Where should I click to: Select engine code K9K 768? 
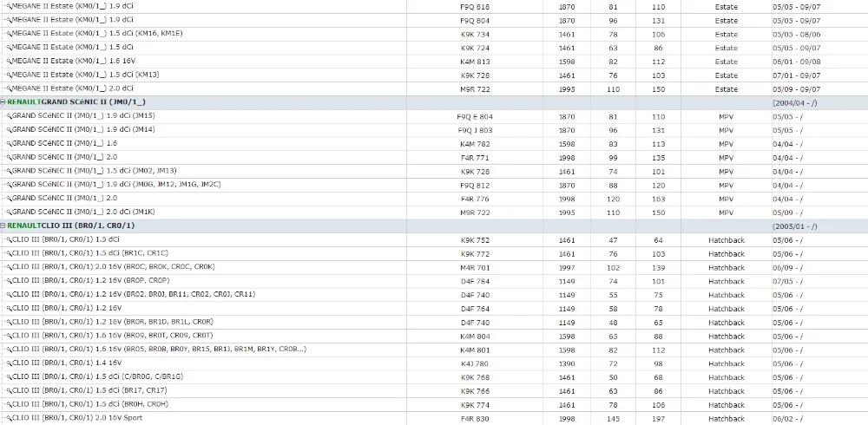[x=475, y=377]
